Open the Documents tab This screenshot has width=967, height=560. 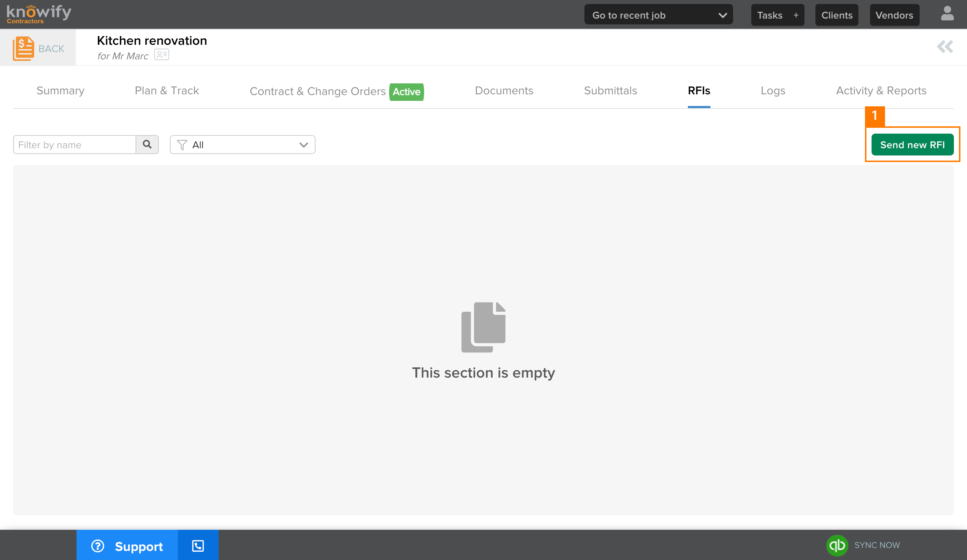pos(504,91)
